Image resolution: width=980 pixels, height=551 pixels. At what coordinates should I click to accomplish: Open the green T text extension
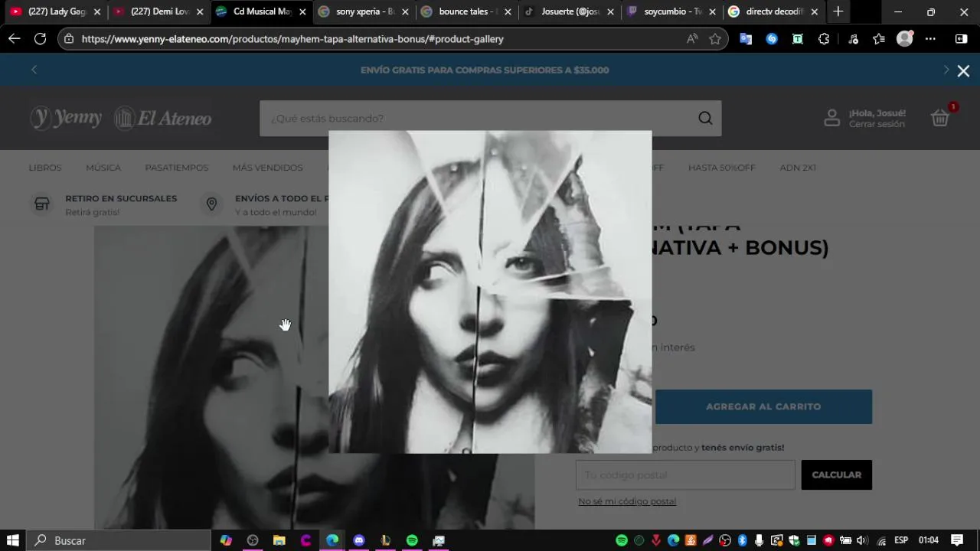coord(798,38)
